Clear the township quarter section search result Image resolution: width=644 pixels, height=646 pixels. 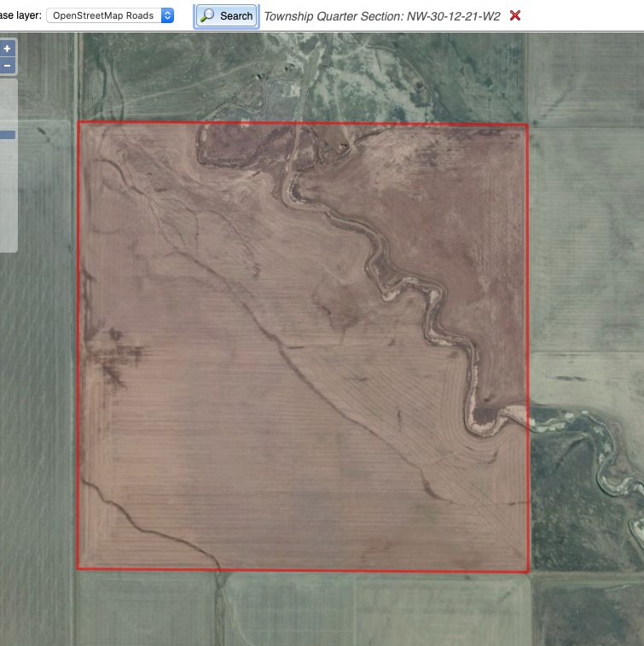pyautogui.click(x=515, y=15)
